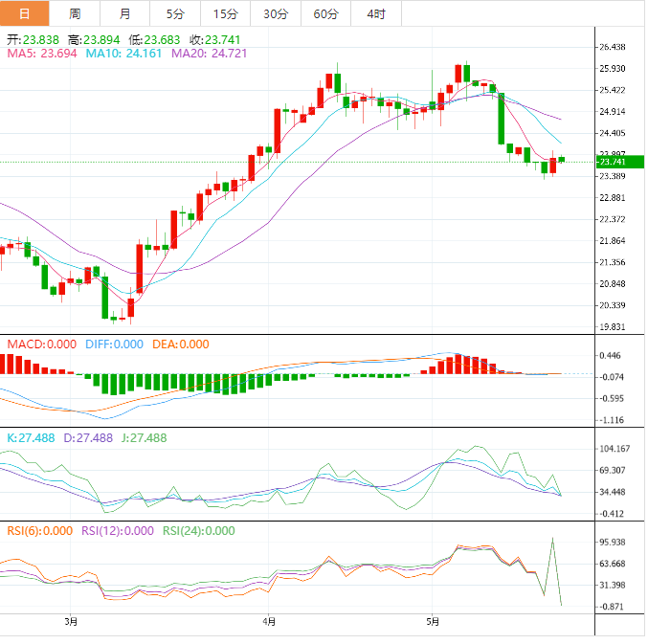Select the 4时 timeframe tab
The width and height of the screenshot is (648, 644).
tap(376, 13)
